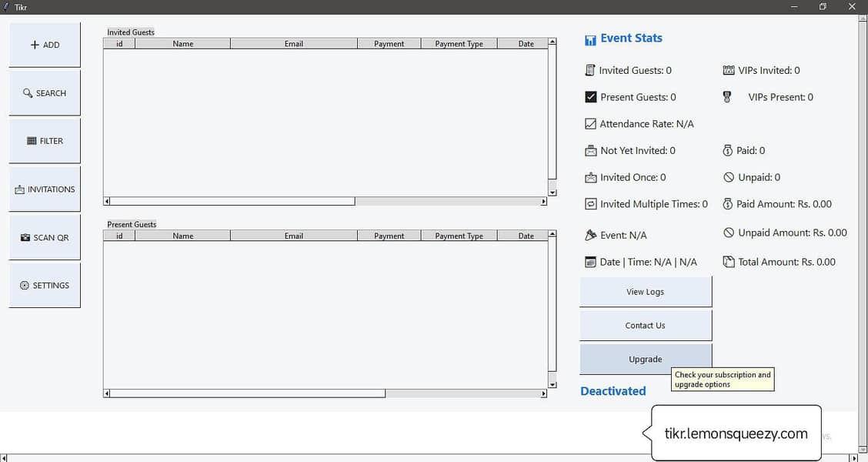This screenshot has height=462, width=868.
Task: Click the camera icon on the SCAN QR button
Action: tap(24, 236)
